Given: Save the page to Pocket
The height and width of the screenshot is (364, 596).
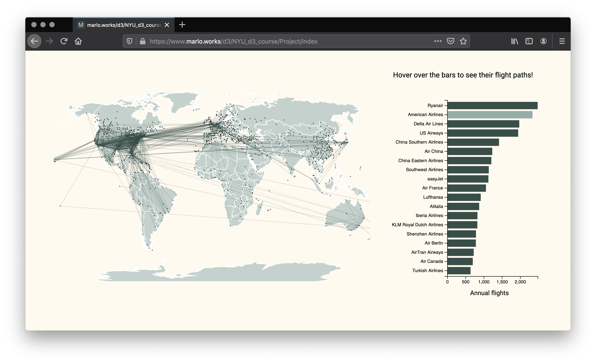Looking at the screenshot, I should tap(450, 41).
